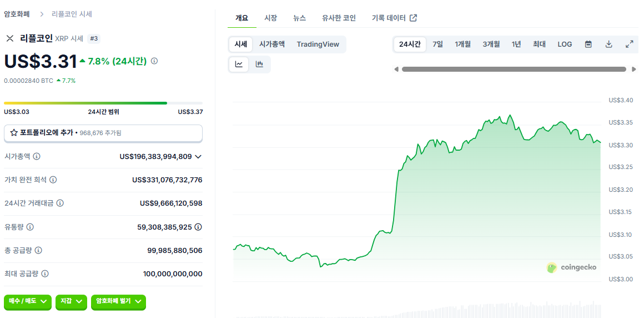This screenshot has width=644, height=318.
Task: Open 매수 / 매도 dropdown
Action: pos(28,301)
